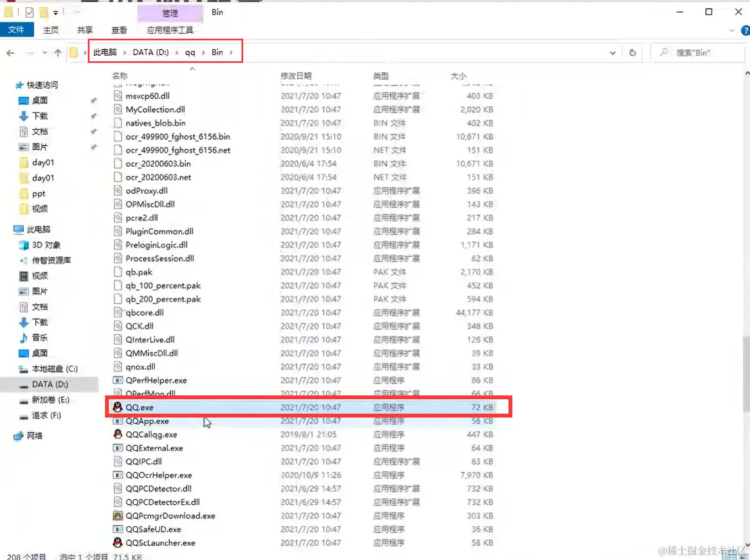This screenshot has width=750, height=560.
Task: Select the QQExternal.exe file icon
Action: tap(118, 448)
